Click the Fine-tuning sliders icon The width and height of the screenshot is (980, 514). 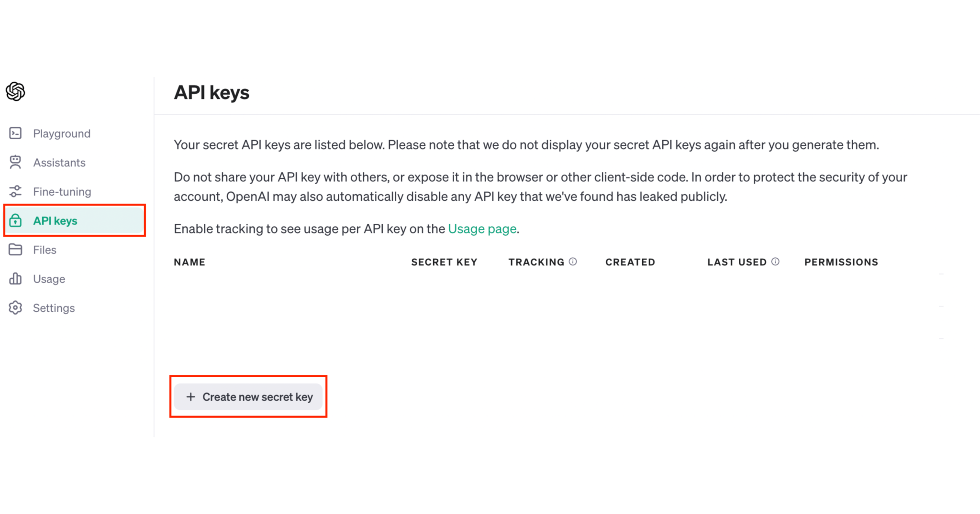coord(15,192)
